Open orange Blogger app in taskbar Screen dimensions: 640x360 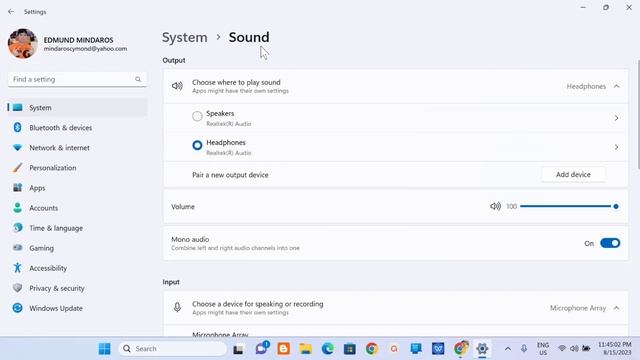(x=284, y=349)
